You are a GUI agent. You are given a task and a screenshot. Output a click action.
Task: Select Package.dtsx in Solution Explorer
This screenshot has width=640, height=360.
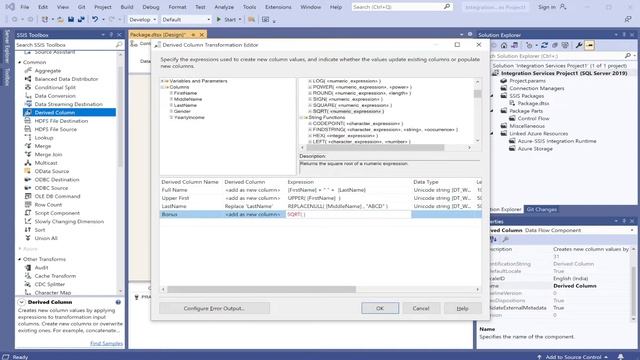click(533, 103)
